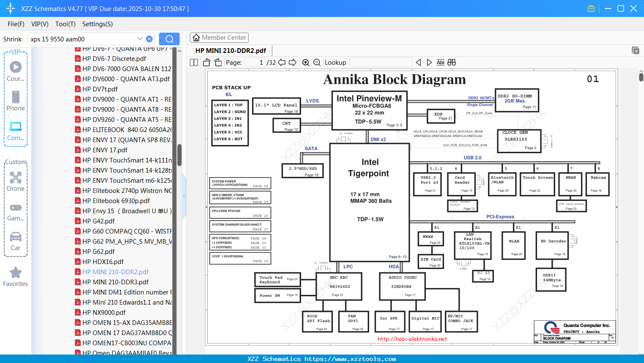Zoom out of the schematic
This screenshot has height=363, width=644.
pos(317,63)
